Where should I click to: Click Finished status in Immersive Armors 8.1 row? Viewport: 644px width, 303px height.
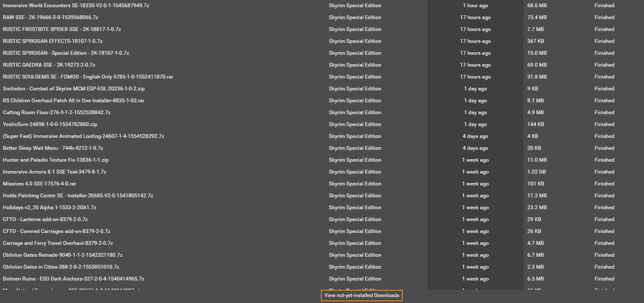pyautogui.click(x=604, y=172)
